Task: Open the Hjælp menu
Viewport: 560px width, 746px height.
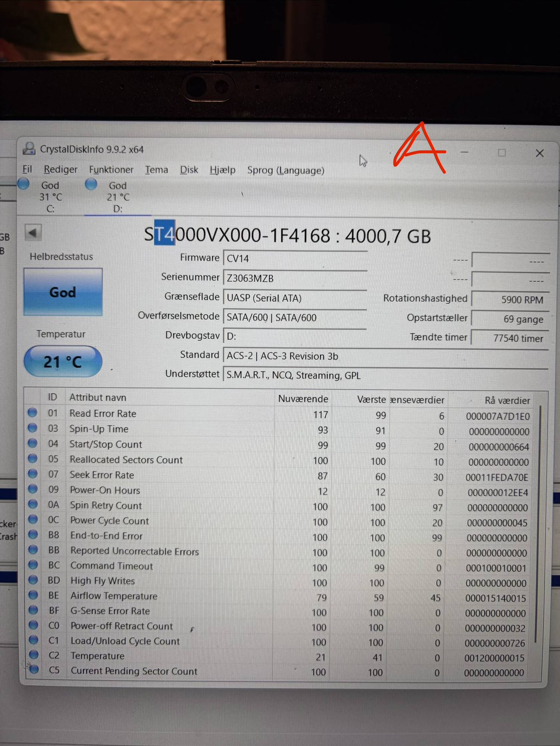Action: (x=222, y=170)
